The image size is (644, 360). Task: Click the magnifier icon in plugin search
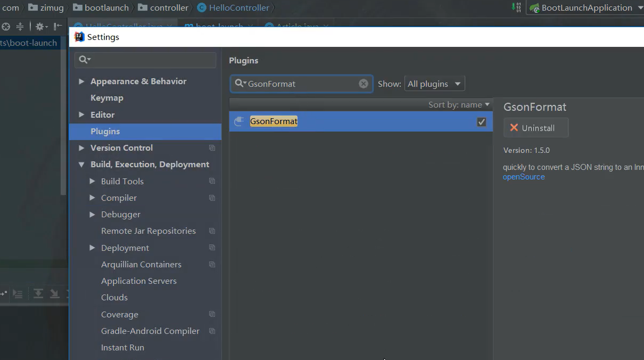[x=240, y=84]
